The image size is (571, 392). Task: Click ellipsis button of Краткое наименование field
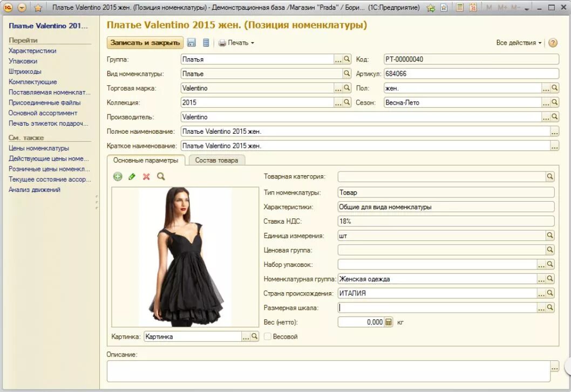554,146
